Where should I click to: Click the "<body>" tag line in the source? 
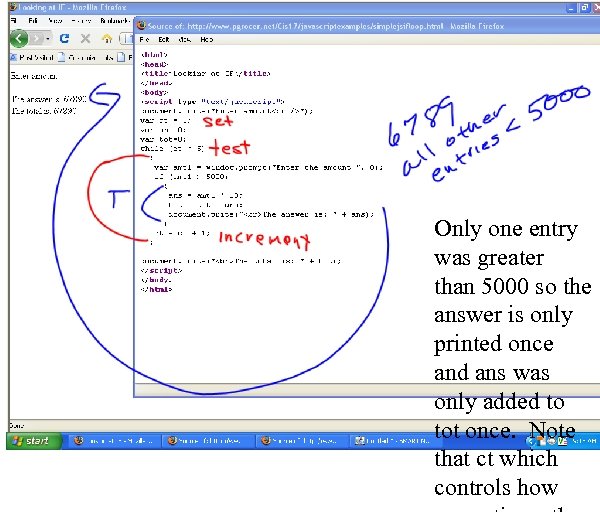point(154,92)
